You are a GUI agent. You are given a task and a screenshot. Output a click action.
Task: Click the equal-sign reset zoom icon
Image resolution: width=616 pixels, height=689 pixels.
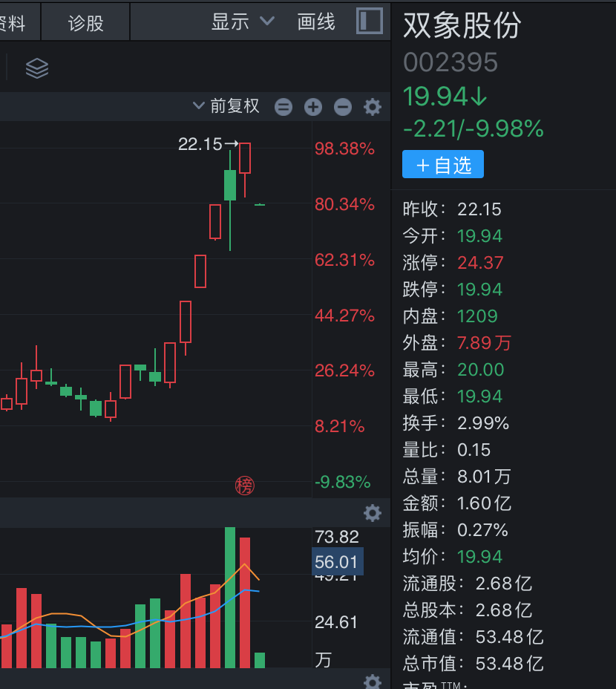(x=284, y=107)
